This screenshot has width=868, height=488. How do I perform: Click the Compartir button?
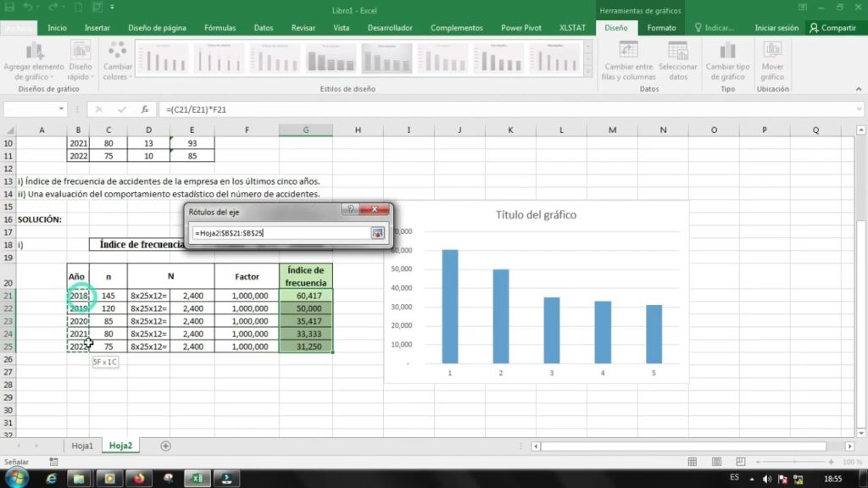(832, 28)
